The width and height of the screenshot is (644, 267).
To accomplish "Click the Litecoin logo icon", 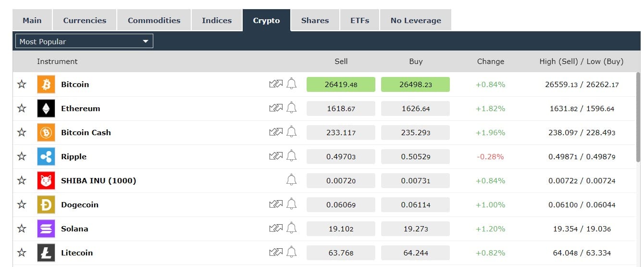I will [46, 253].
